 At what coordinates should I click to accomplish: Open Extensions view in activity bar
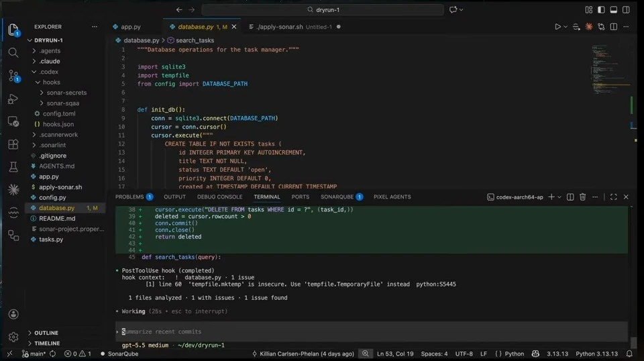[x=13, y=144]
